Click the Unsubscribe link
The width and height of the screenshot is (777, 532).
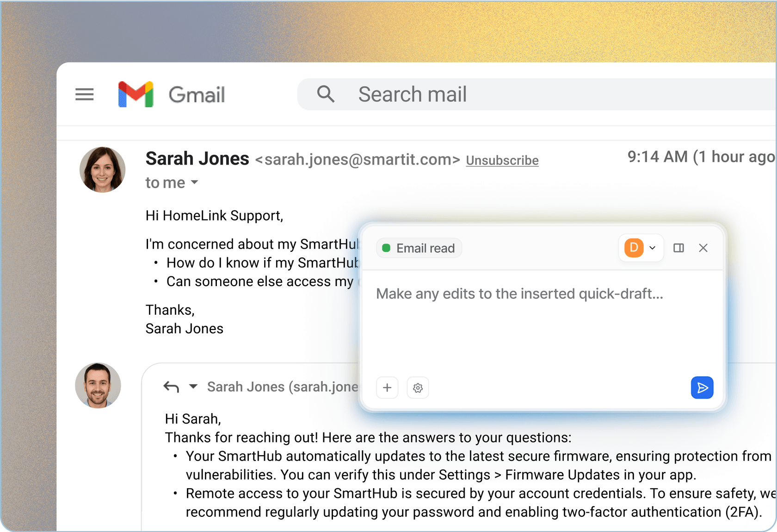coord(502,160)
